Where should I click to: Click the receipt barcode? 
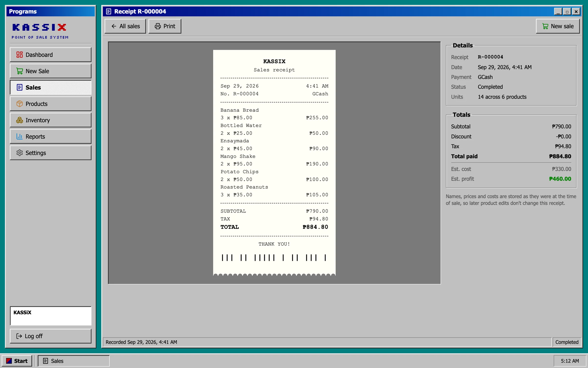click(274, 258)
